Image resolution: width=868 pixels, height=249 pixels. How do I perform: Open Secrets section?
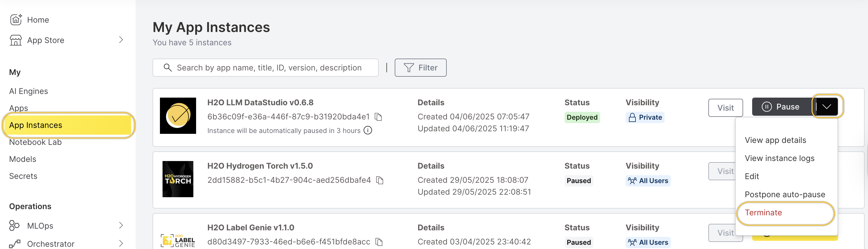23,176
